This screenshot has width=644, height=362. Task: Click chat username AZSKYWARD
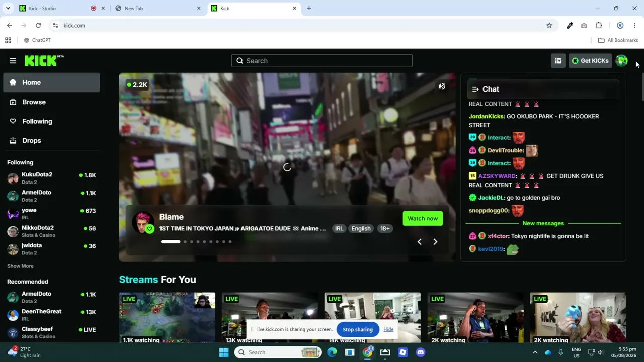[497, 176]
